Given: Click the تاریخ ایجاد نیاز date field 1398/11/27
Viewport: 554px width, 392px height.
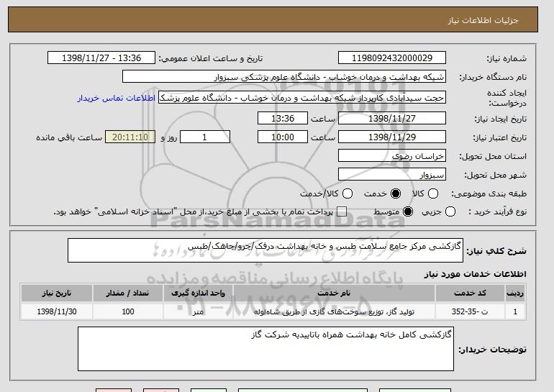Looking at the screenshot, I should [392, 118].
